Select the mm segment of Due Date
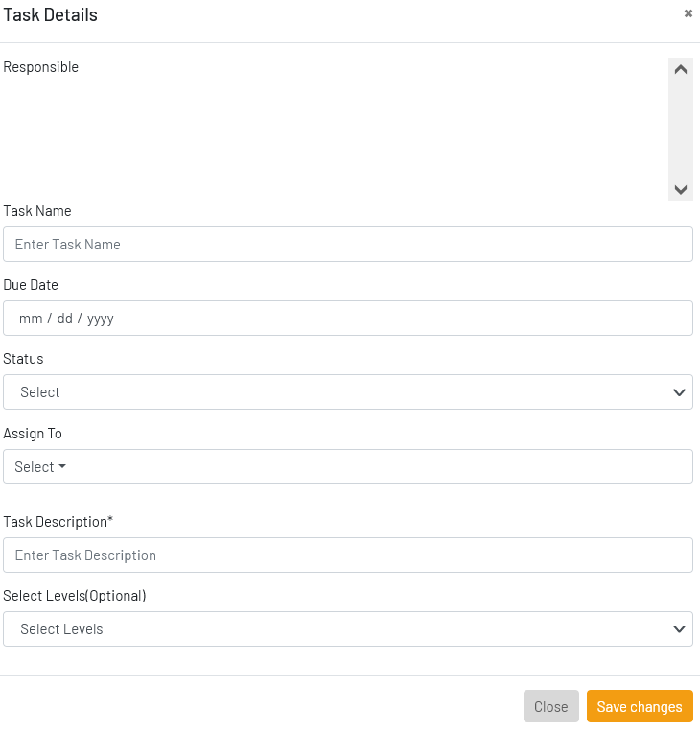700x732 pixels. [31, 319]
